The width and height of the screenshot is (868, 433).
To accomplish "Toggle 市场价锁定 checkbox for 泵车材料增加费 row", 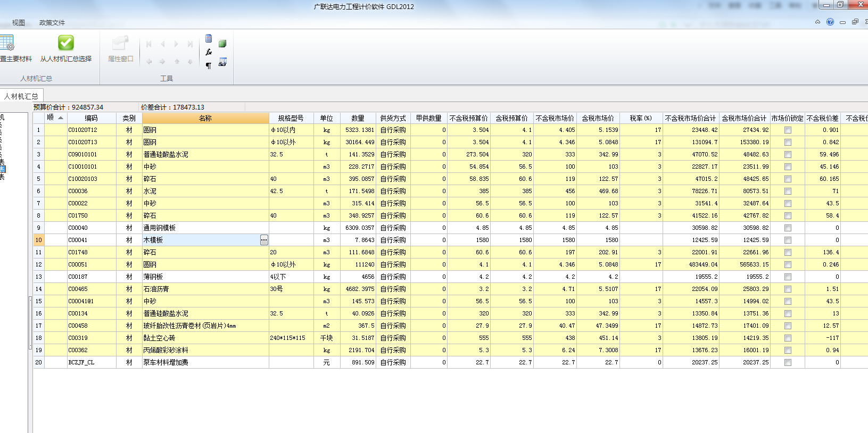I will tap(788, 362).
